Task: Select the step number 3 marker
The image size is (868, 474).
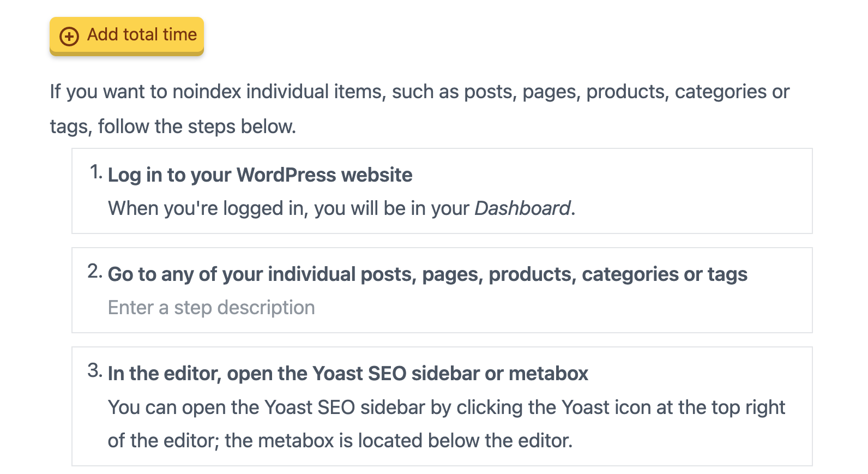Action: [95, 371]
